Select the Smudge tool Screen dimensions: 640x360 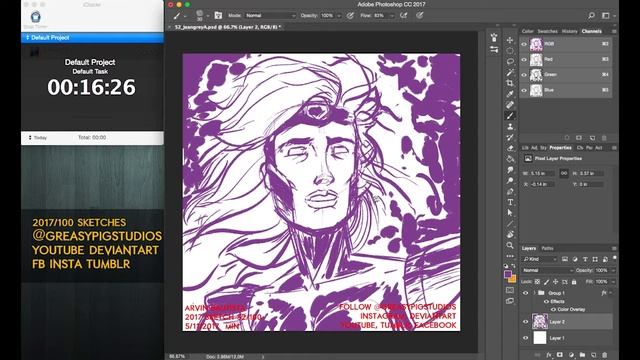[x=510, y=170]
